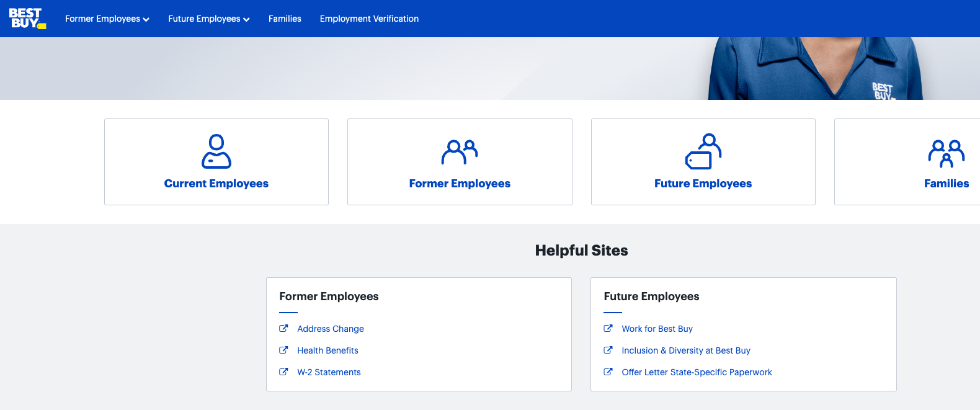The image size is (980, 410).
Task: Click Former Employees heading in Helpful Sites
Action: tap(329, 296)
